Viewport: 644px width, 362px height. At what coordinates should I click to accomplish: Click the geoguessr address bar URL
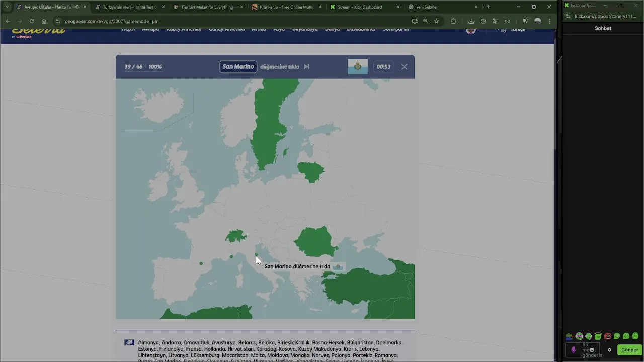(112, 21)
